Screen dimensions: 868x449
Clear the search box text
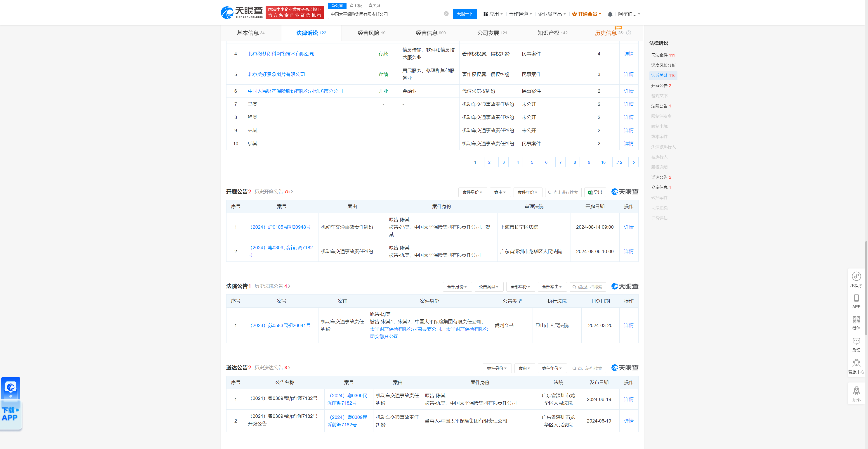pos(446,14)
